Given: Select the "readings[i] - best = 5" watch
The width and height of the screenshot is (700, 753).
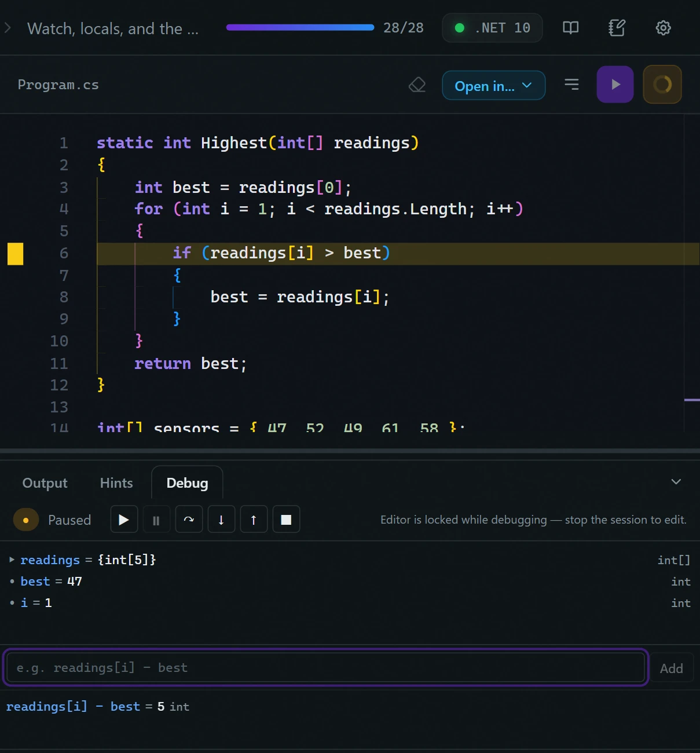Looking at the screenshot, I should coord(97,707).
